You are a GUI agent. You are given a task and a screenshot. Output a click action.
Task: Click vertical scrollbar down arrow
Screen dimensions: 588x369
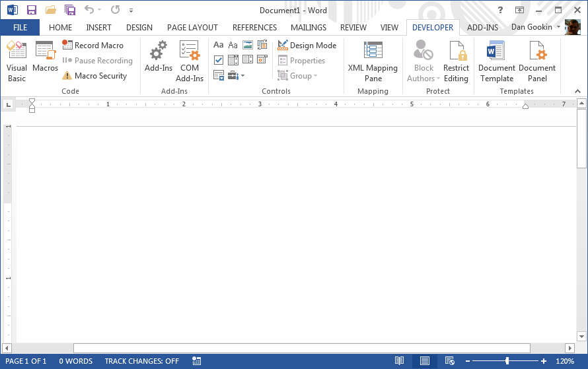581,336
